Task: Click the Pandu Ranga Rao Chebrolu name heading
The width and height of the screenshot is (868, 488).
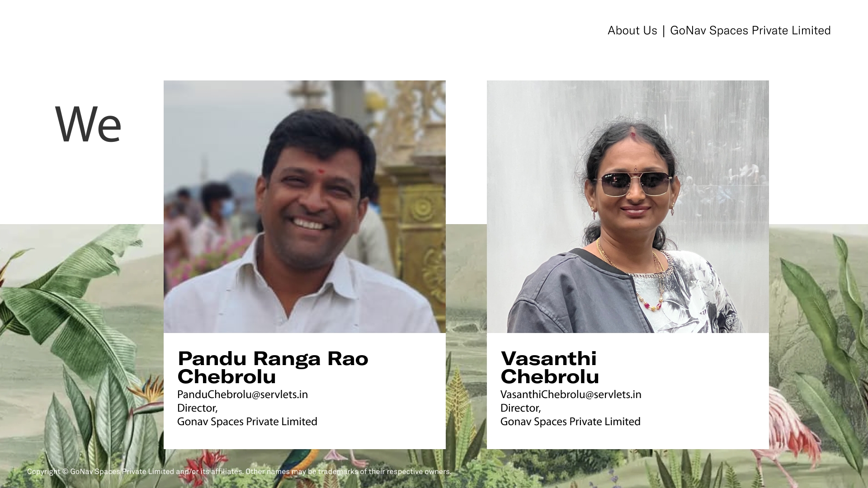Action: point(273,367)
